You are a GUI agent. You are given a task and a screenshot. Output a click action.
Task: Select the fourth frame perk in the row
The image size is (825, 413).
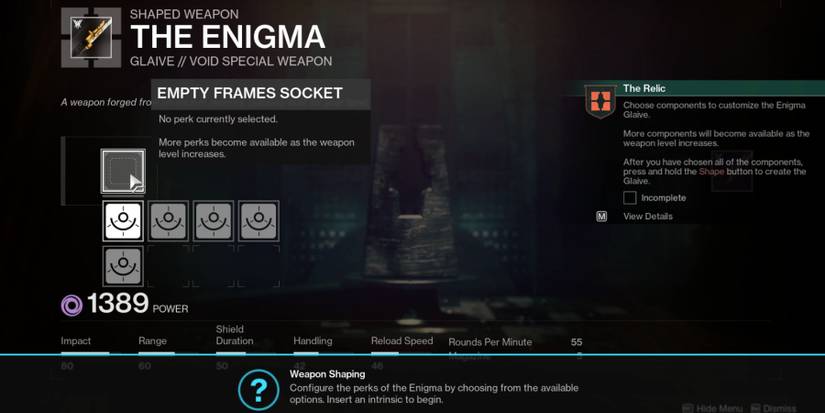259,220
